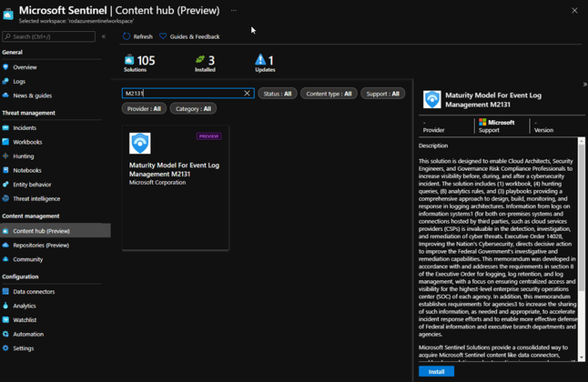The image size is (588, 382).
Task: Click the Content hub (Preview) icon
Action: point(5,231)
